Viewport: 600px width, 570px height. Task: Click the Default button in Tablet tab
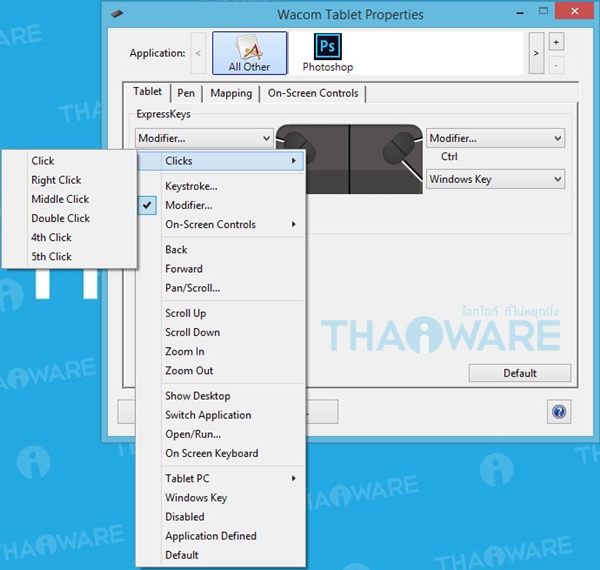click(520, 373)
